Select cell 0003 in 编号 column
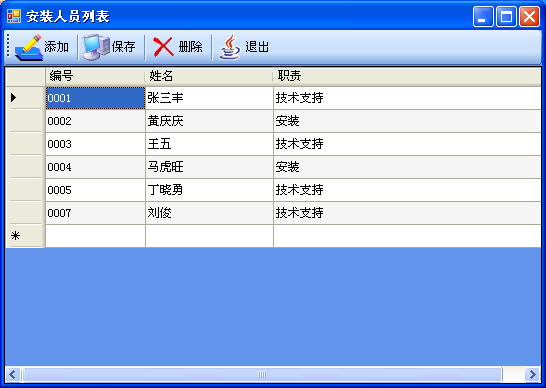The image size is (546, 388). click(95, 144)
